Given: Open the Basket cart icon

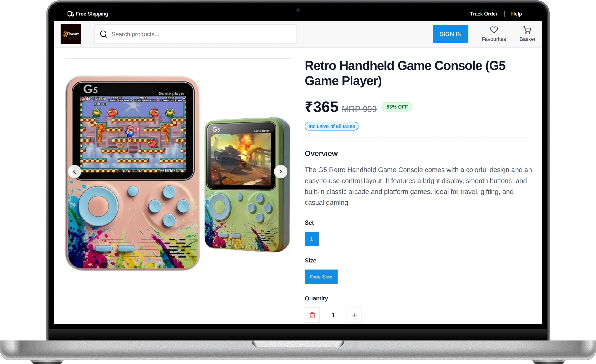Looking at the screenshot, I should [527, 30].
